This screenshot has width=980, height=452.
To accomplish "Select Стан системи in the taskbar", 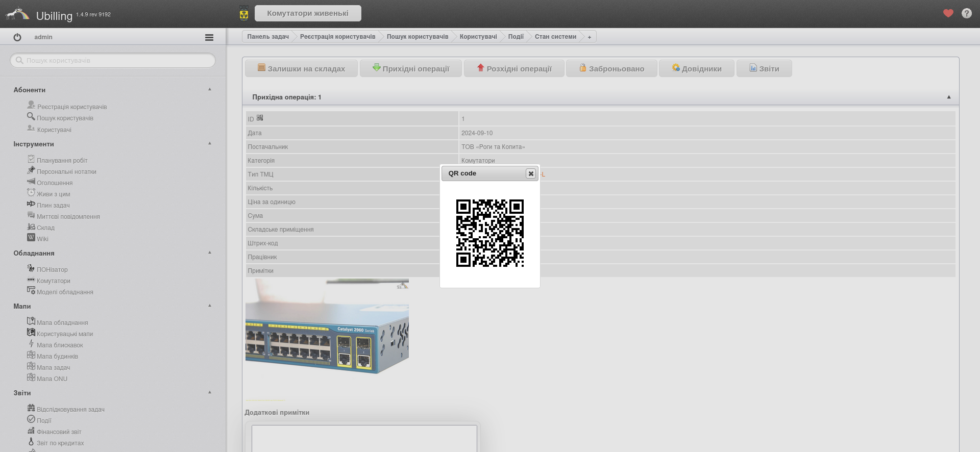I will pos(555,37).
